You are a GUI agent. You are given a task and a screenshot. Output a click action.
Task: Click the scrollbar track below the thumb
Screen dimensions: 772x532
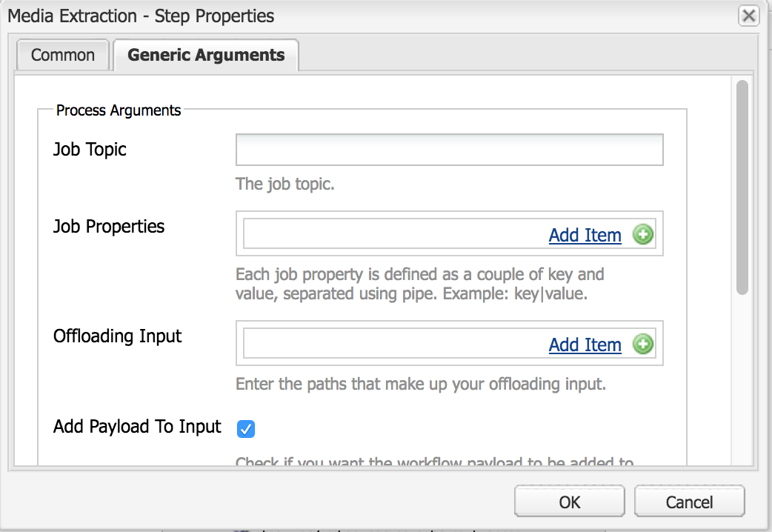coord(742,379)
